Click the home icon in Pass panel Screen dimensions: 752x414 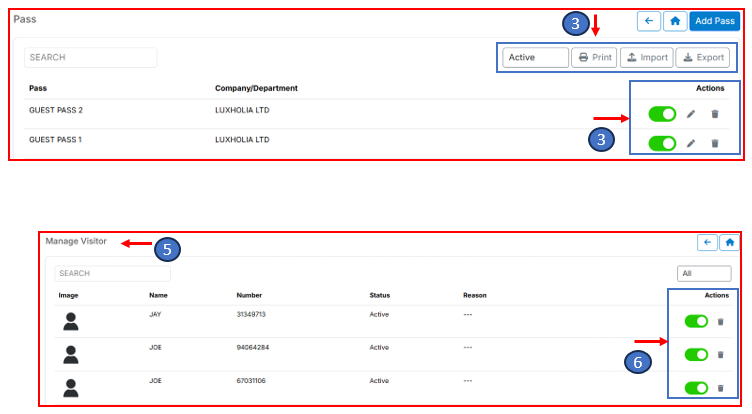(675, 20)
